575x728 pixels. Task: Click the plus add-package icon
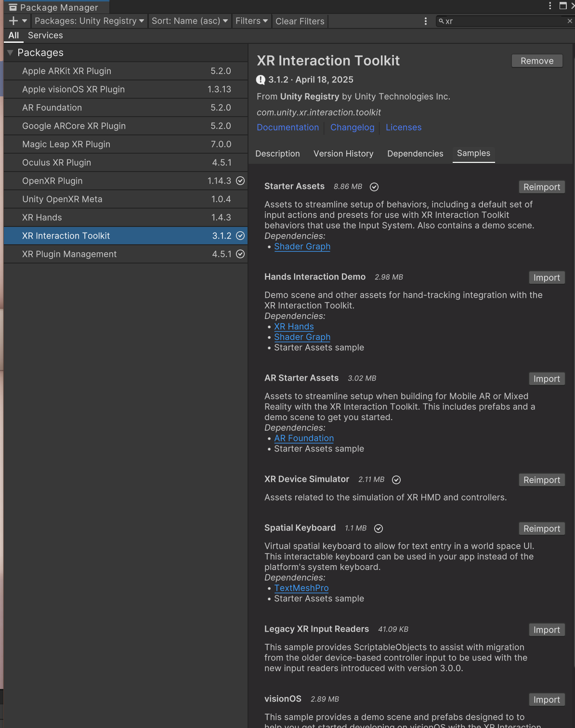point(13,21)
